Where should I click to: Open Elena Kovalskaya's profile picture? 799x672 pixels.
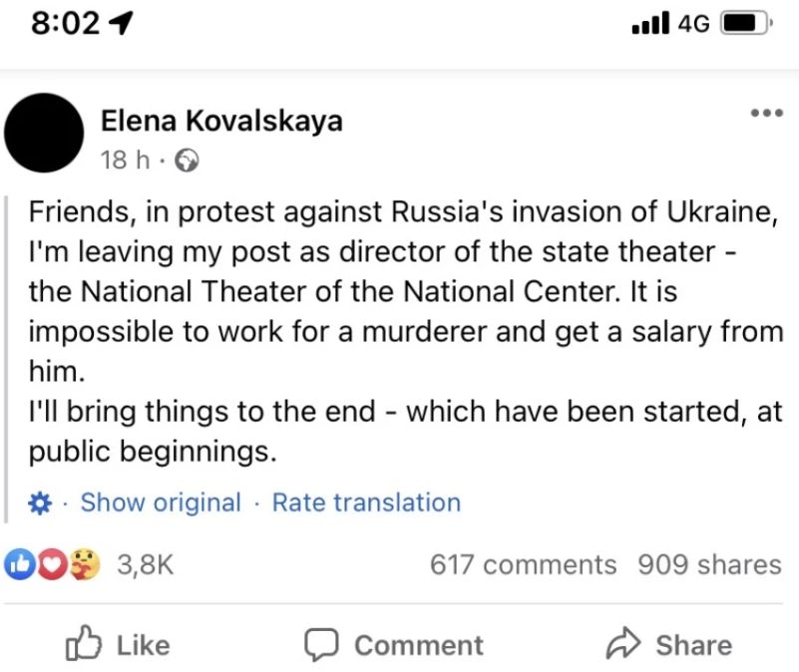(44, 133)
